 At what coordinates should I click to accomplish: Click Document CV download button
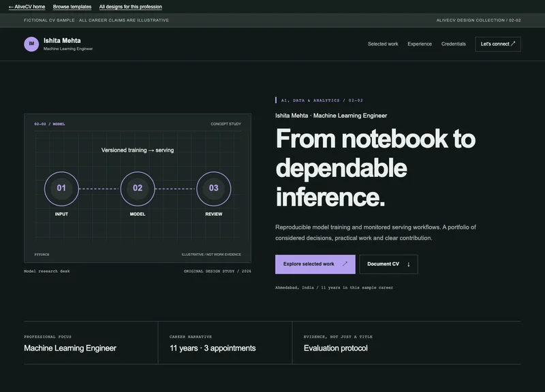(x=388, y=264)
